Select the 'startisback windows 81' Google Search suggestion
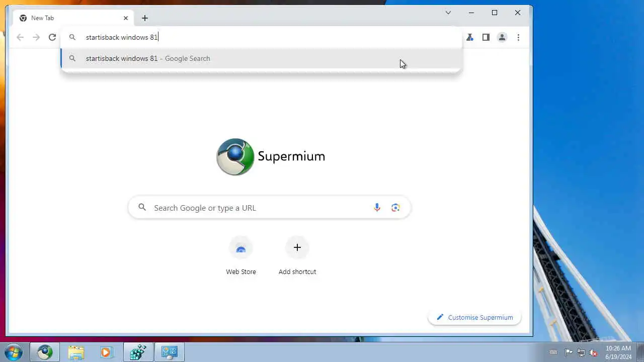Screen dimensions: 644x362 tap(261, 58)
